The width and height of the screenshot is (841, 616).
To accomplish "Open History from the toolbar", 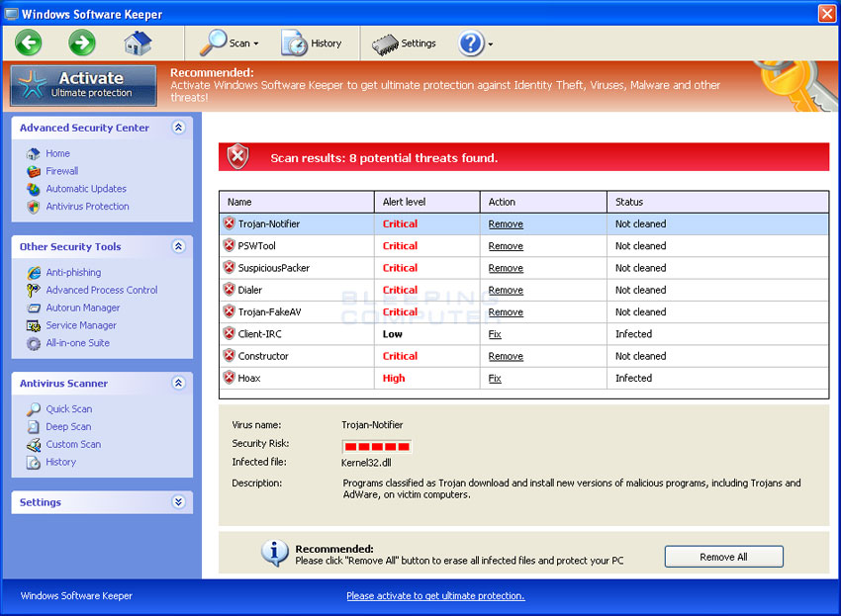I will tap(311, 43).
